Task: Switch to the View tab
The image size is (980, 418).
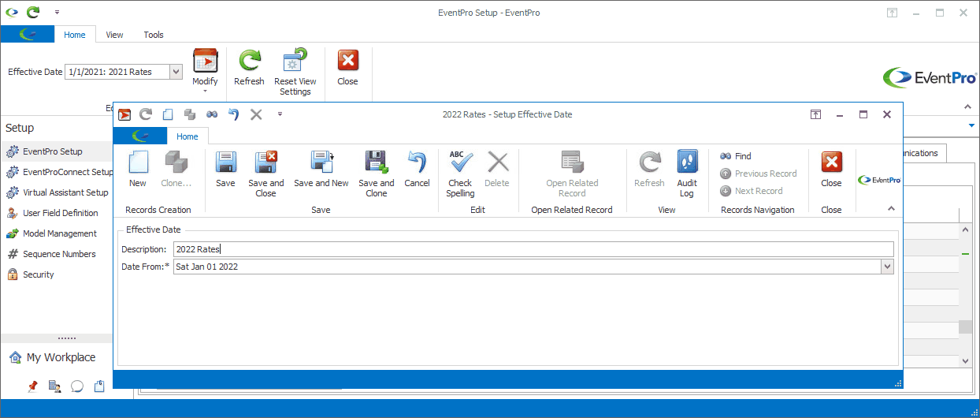Action: pos(115,35)
